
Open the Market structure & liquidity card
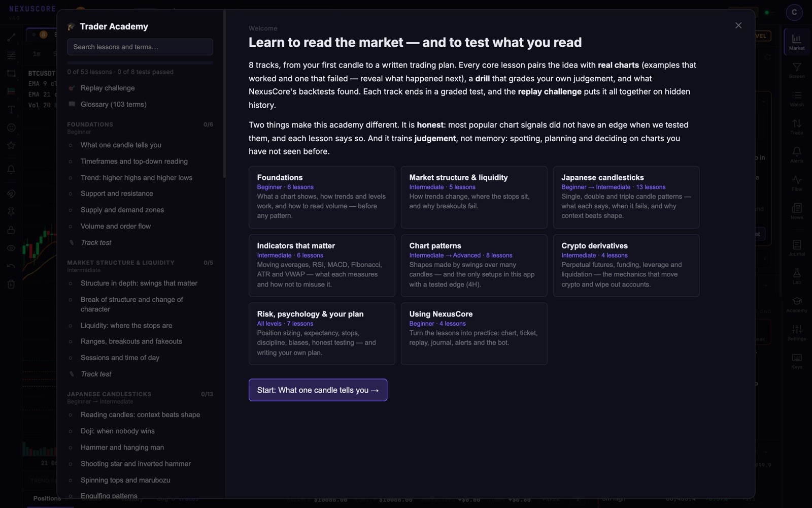[x=474, y=197]
